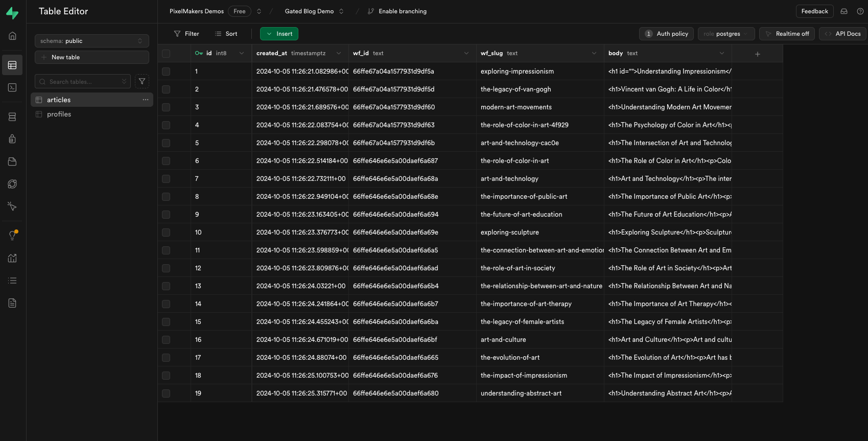
Task: Click the Free plan badge
Action: coord(240,11)
